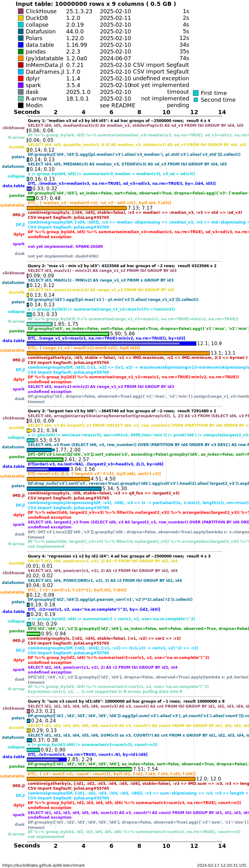Click the Input table size heading

pos(96,4)
